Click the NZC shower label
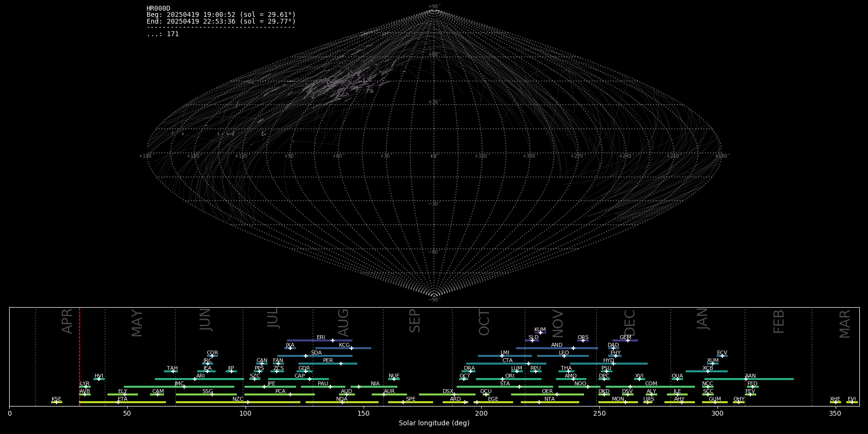 [238, 399]
